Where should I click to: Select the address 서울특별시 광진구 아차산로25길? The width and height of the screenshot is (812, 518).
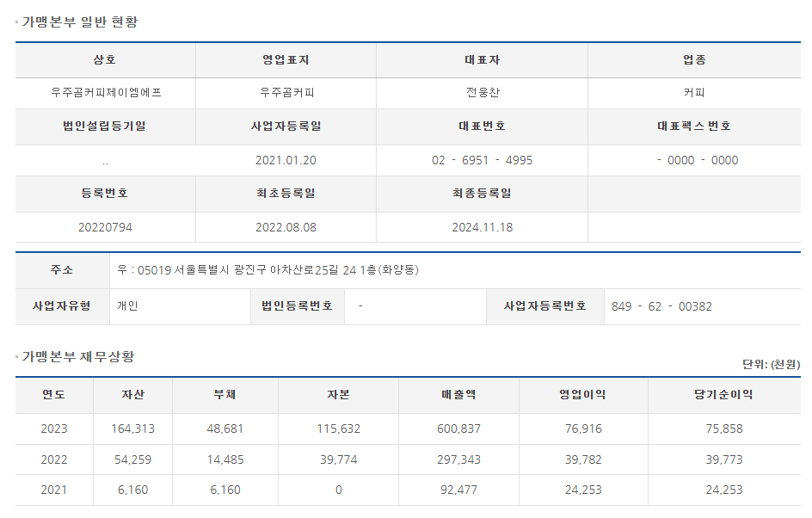(x=257, y=270)
